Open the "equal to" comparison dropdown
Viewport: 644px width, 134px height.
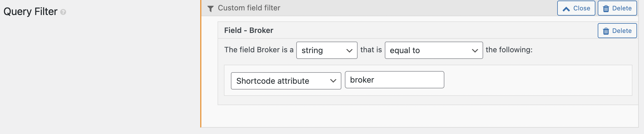coord(433,51)
